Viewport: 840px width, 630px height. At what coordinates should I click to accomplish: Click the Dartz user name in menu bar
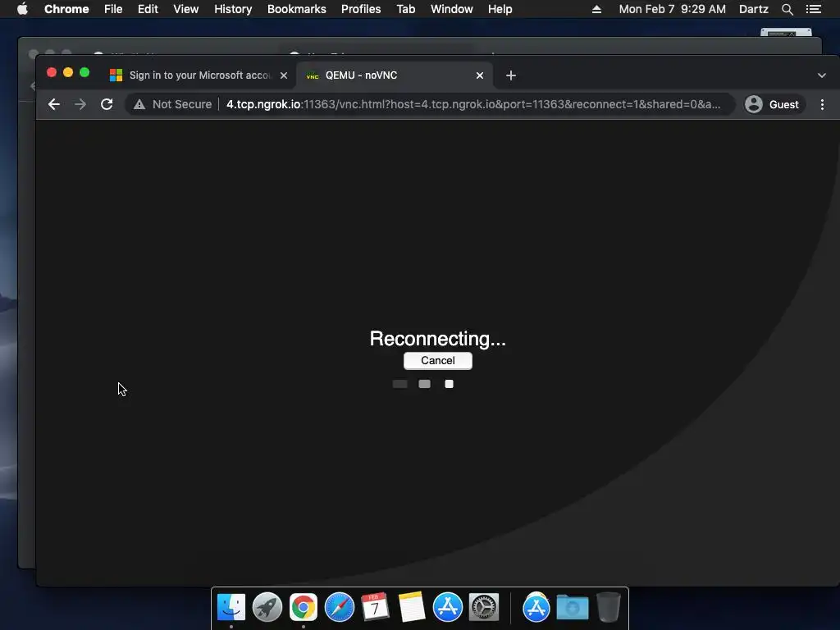tap(754, 9)
